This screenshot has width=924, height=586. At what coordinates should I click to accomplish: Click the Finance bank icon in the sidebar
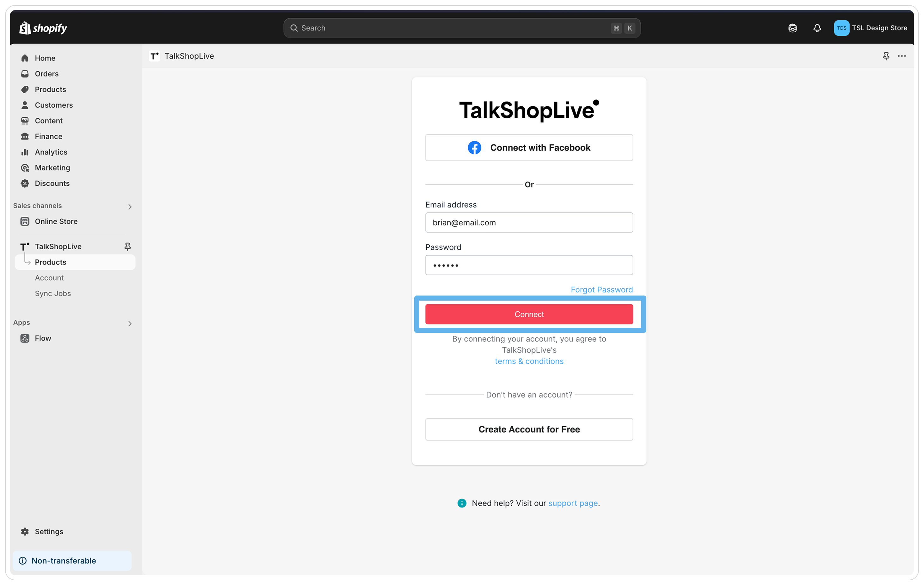tap(25, 136)
